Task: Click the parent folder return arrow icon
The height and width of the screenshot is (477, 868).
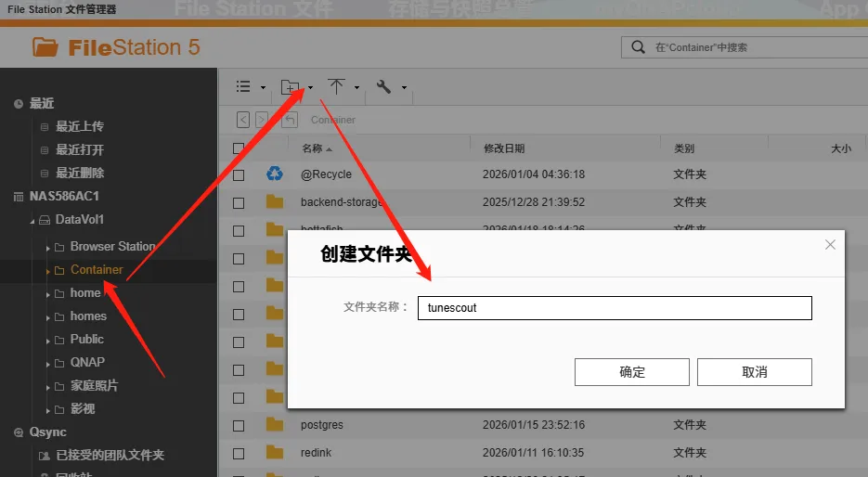Action: (x=290, y=120)
